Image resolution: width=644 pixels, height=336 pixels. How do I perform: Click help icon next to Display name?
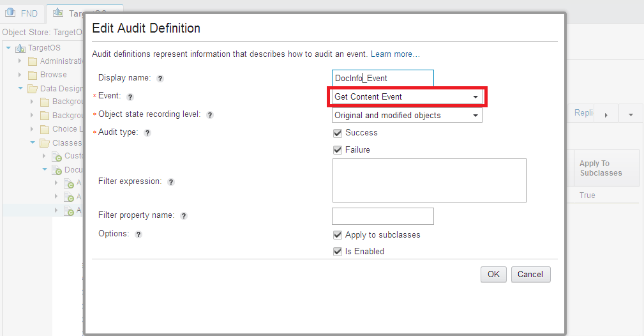tap(160, 79)
